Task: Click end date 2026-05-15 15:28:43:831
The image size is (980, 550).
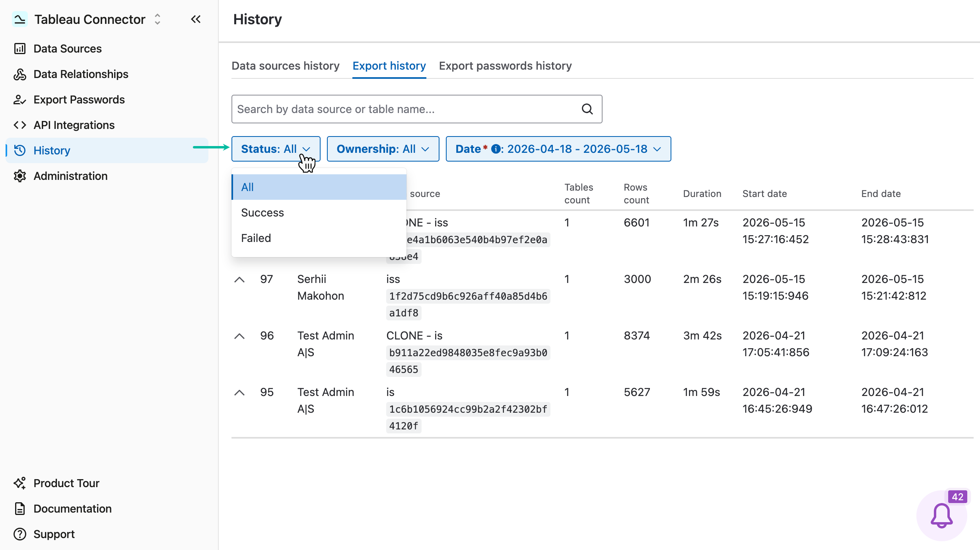Action: (895, 231)
